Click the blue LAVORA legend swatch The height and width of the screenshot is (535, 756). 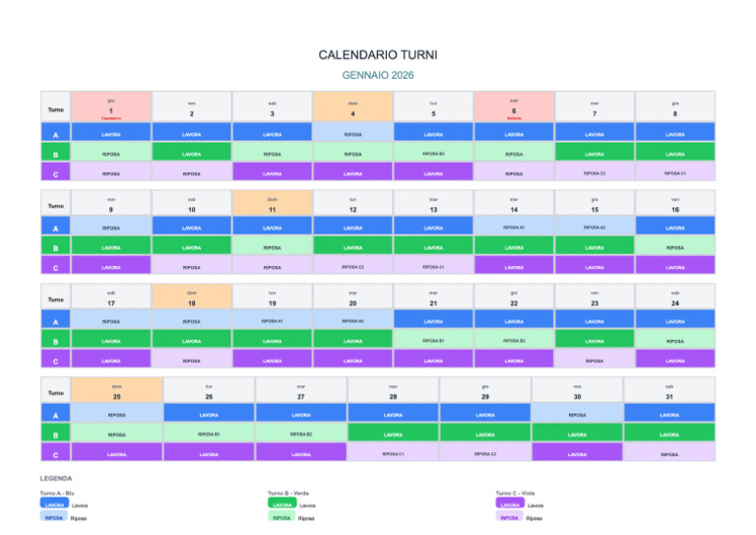pyautogui.click(x=54, y=503)
